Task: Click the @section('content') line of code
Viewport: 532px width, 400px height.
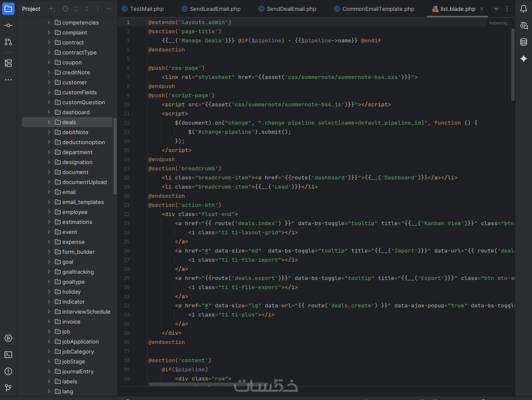Action: 180,361
